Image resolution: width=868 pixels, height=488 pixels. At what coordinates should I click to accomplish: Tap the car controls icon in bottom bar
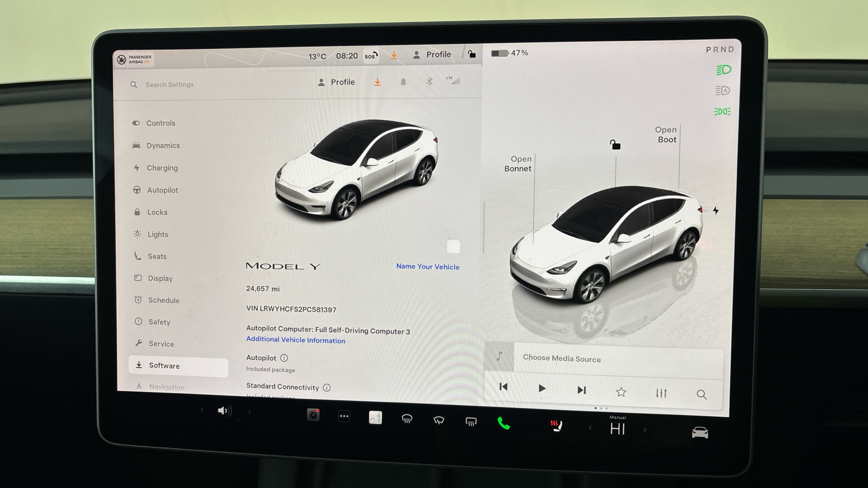[700, 433]
